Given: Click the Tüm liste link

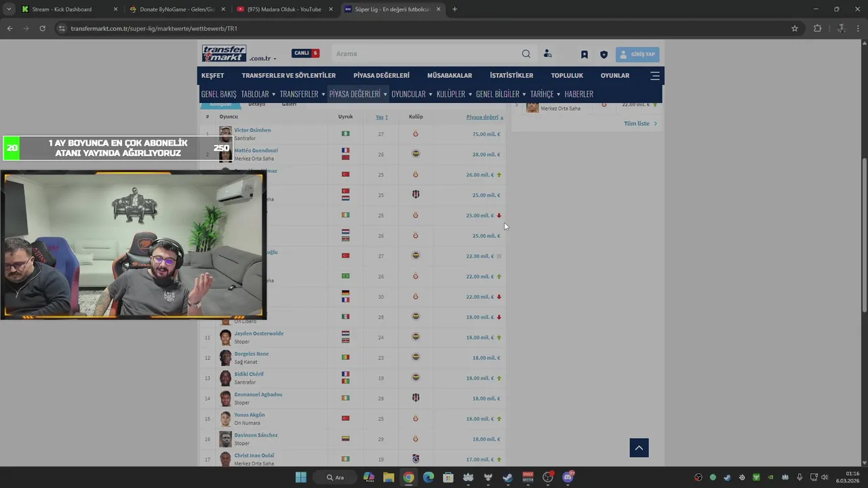Looking at the screenshot, I should [640, 123].
